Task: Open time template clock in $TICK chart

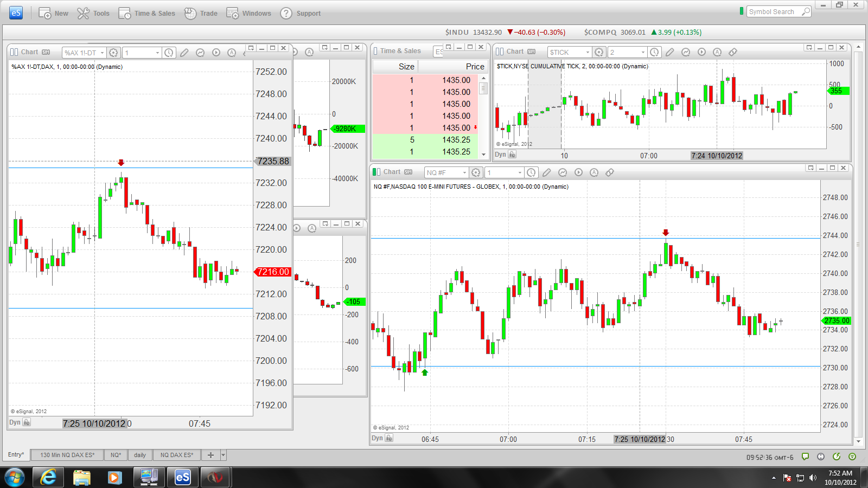Action: coord(654,52)
